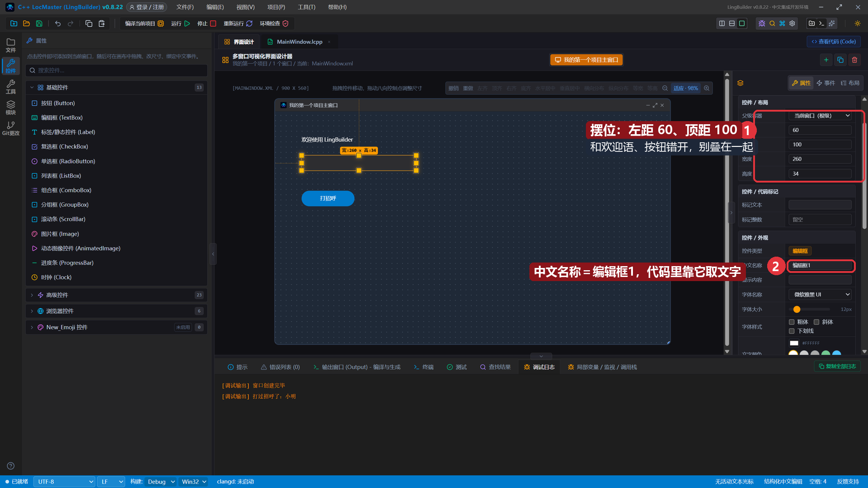
Task: Click the orange layers stack icon
Action: pos(740,83)
